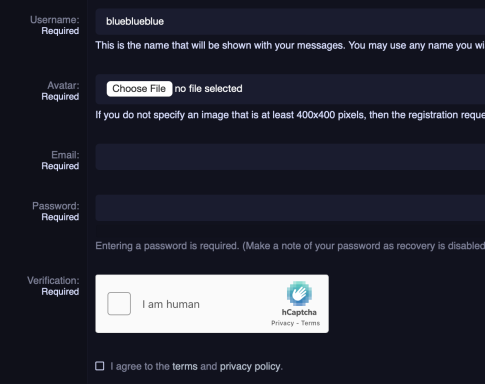This screenshot has height=384, width=485.
Task: Click the Username: field label
Action: pos(55,20)
